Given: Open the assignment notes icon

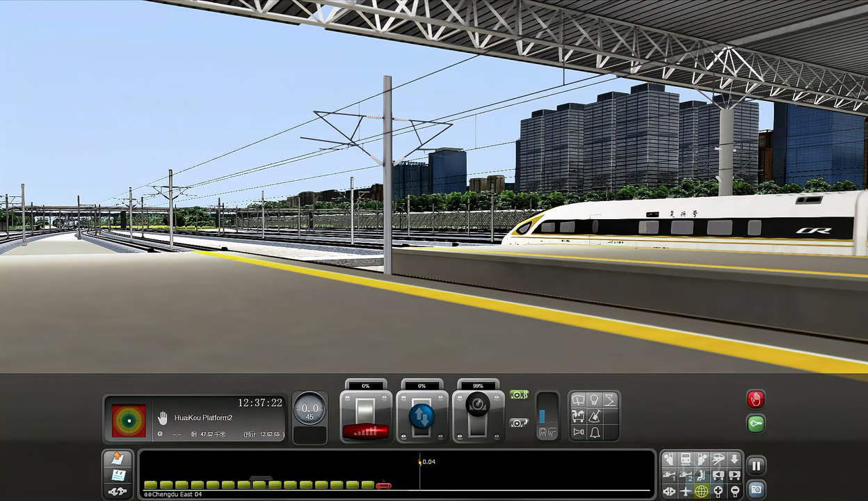Looking at the screenshot, I should pyautogui.click(x=118, y=475).
